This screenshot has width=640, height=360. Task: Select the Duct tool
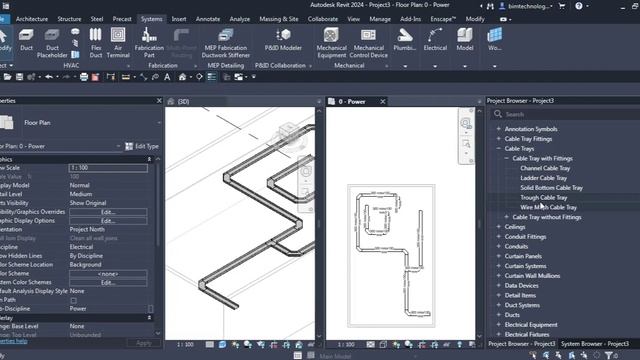click(x=26, y=40)
